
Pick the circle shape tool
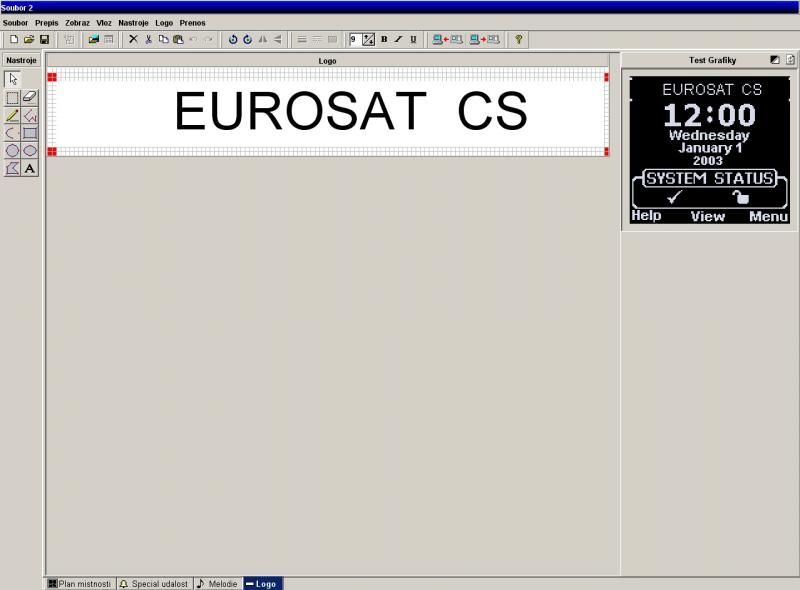coord(13,150)
